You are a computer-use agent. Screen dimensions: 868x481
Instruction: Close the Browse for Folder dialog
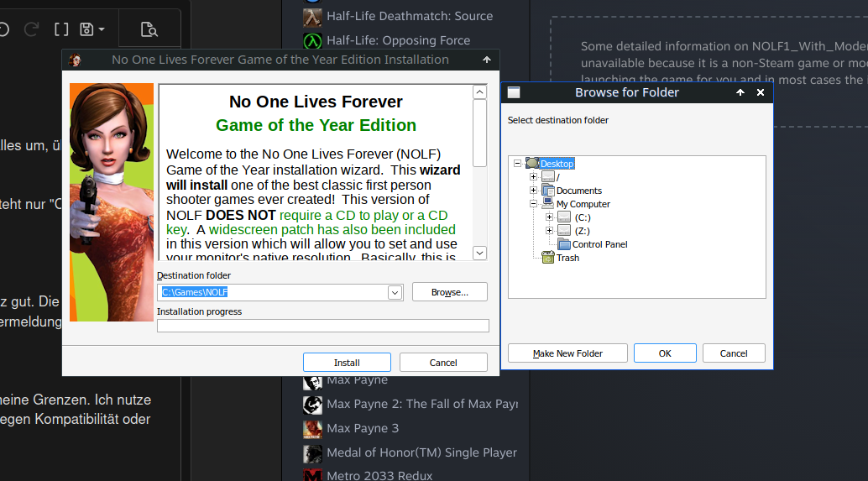tap(760, 92)
